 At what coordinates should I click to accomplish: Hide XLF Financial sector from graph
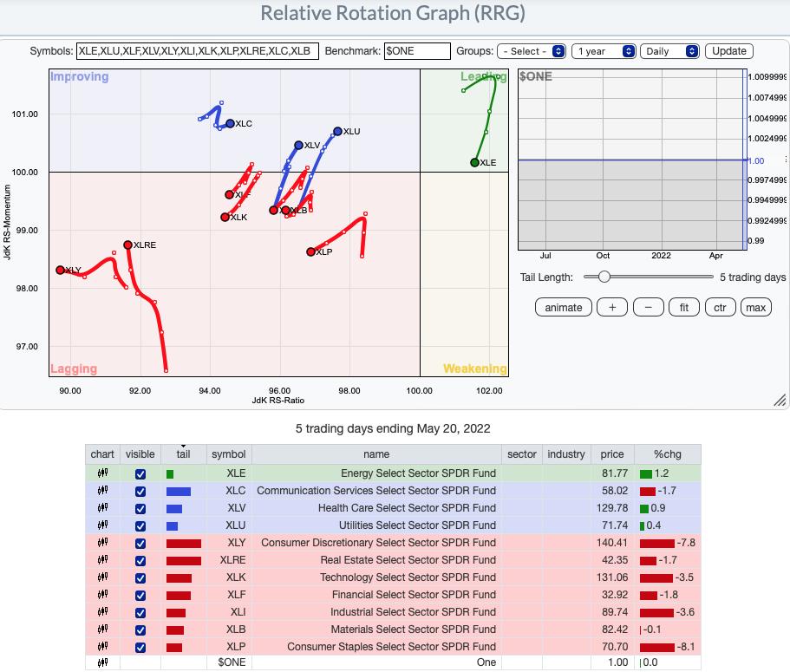[x=140, y=596]
